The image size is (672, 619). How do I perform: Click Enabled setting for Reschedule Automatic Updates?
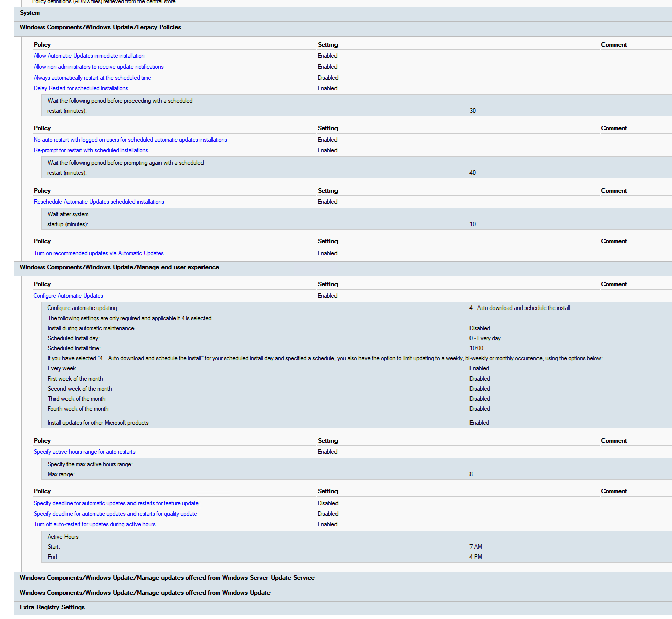pyautogui.click(x=327, y=202)
